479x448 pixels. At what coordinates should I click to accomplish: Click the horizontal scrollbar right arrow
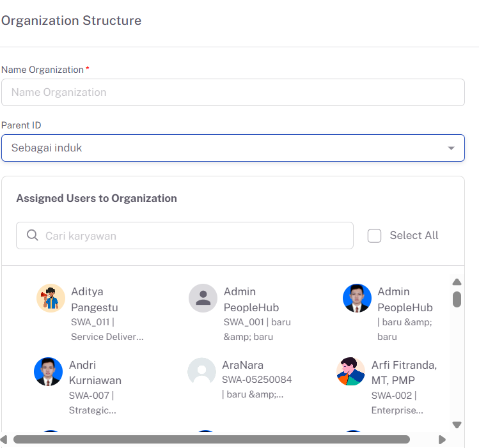pyautogui.click(x=442, y=440)
